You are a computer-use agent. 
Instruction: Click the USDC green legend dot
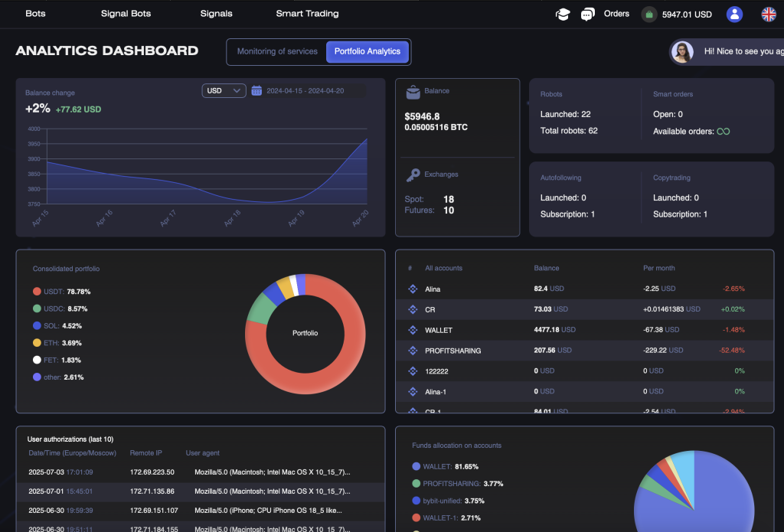point(37,308)
